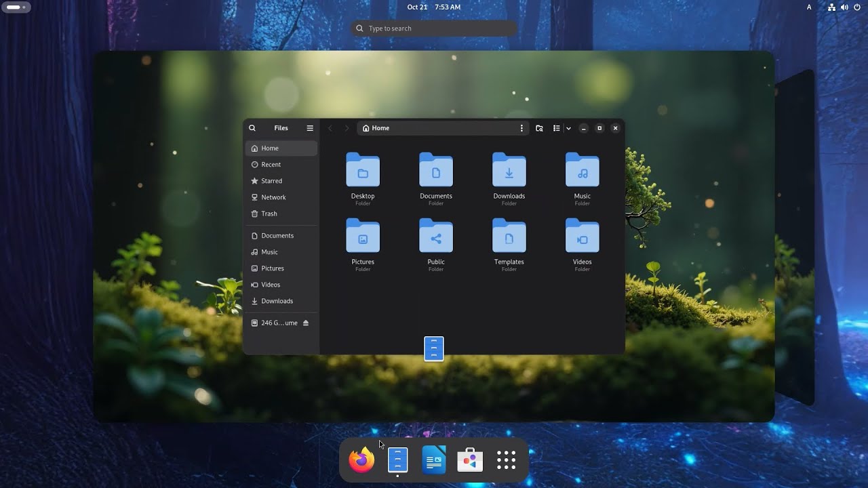Open the keyboard input source indicator A
Screen dimensions: 868x488
click(x=809, y=7)
